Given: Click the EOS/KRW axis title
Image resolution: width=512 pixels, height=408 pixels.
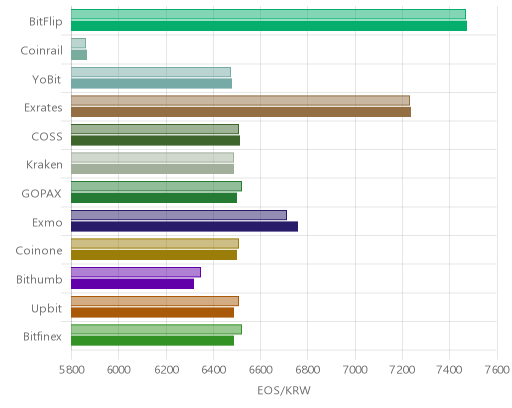Looking at the screenshot, I should point(284,390).
